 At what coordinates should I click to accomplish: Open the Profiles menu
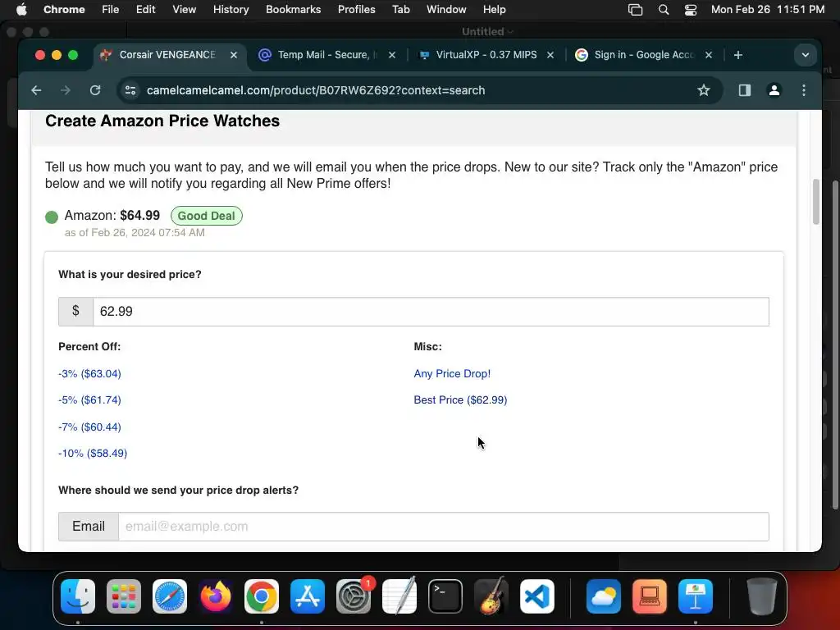point(357,10)
